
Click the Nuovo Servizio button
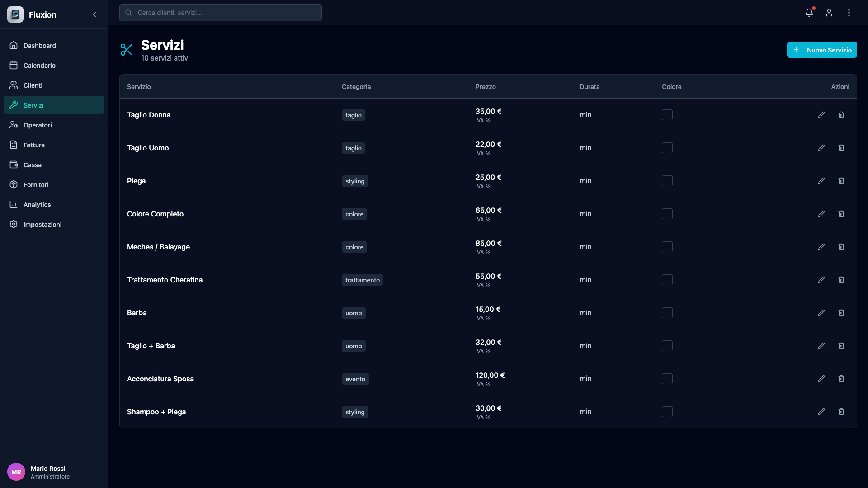pos(821,50)
